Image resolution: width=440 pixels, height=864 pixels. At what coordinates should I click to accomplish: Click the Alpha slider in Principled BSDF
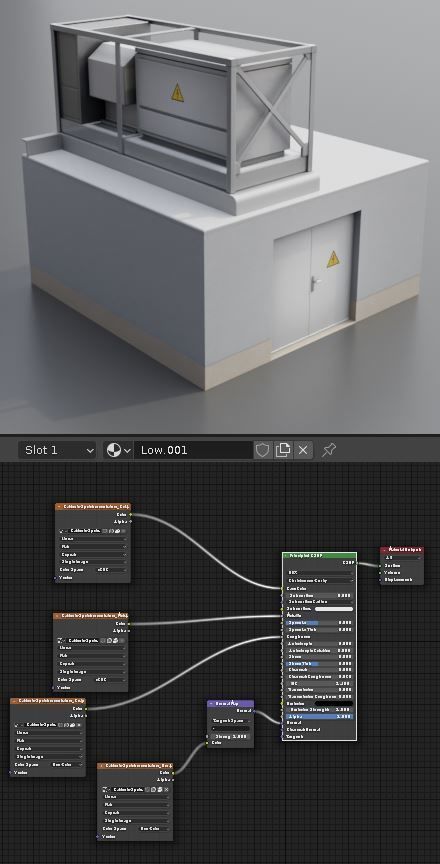coord(319,716)
